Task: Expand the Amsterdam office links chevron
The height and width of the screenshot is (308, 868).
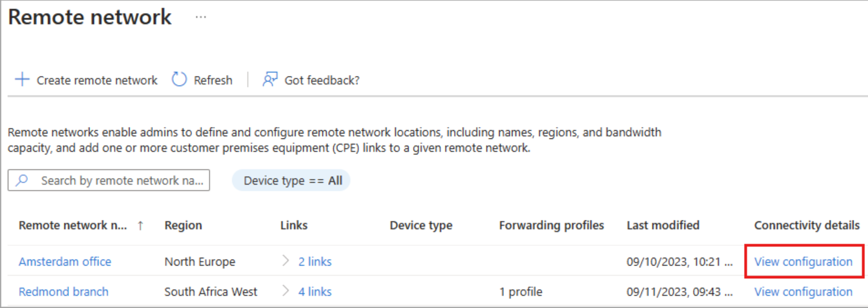Action: (286, 261)
